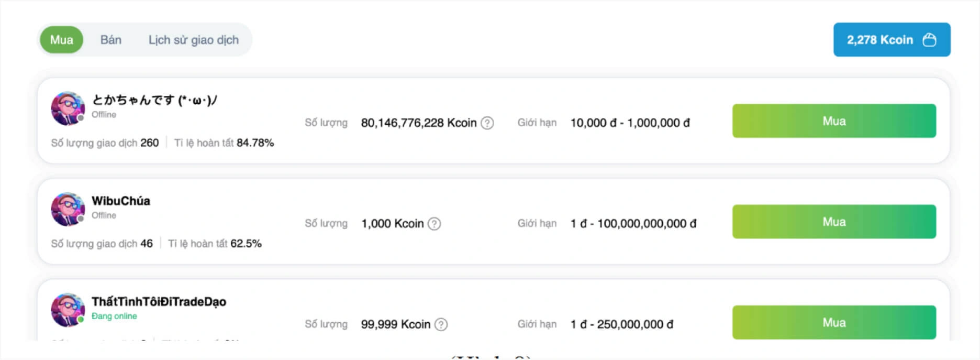Click limit 1 đ - 250,000,000 đ
Image resolution: width=980 pixels, height=360 pixels.
(622, 324)
